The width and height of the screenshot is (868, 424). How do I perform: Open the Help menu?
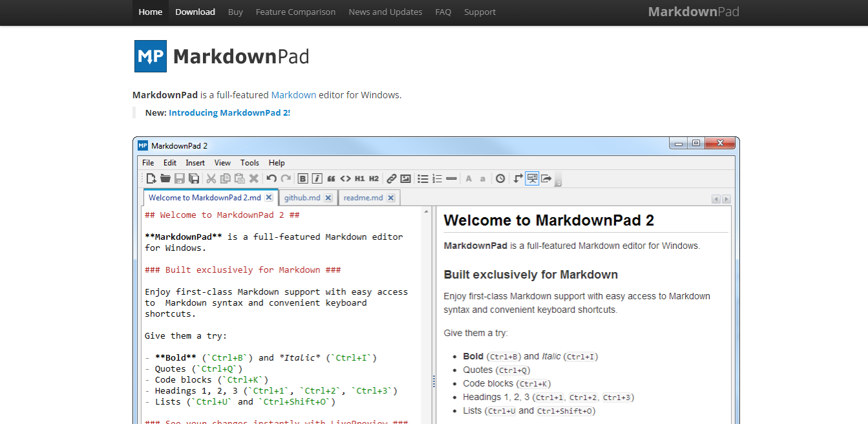(x=277, y=163)
